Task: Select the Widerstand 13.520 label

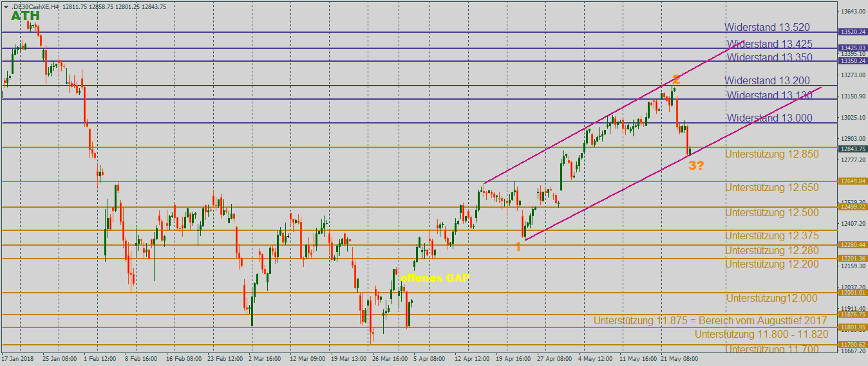Action: point(767,28)
